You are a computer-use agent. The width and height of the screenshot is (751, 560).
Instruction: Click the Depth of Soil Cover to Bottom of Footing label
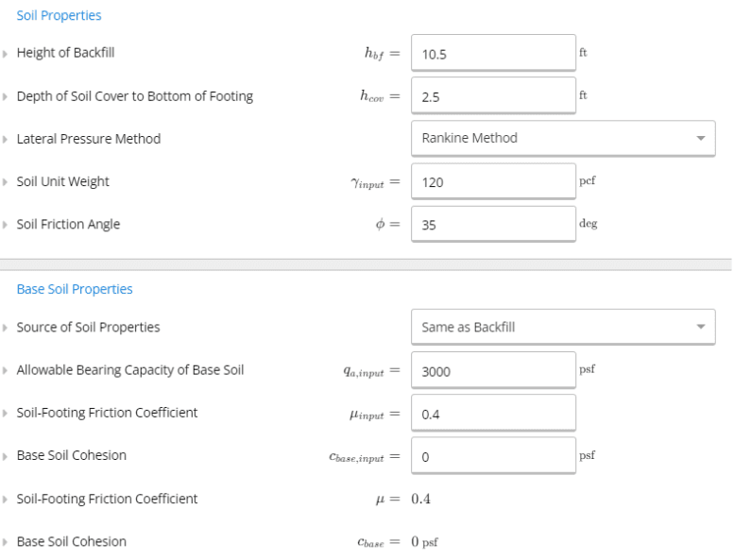click(x=135, y=96)
